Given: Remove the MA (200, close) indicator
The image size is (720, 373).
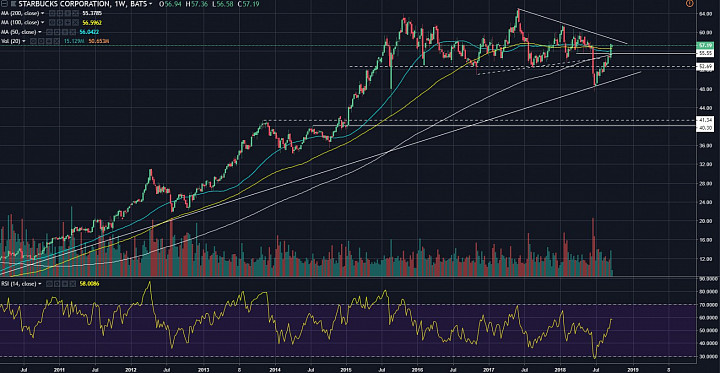Looking at the screenshot, I should click(75, 13).
